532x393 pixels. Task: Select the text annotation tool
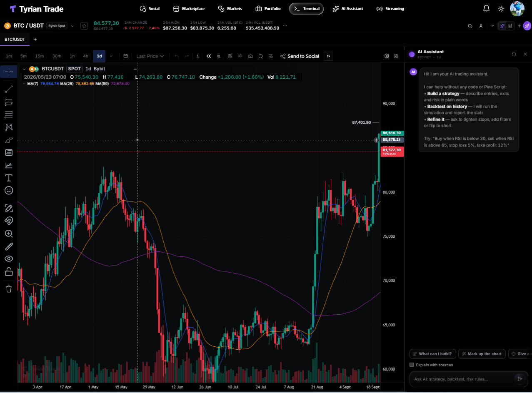pos(9,178)
